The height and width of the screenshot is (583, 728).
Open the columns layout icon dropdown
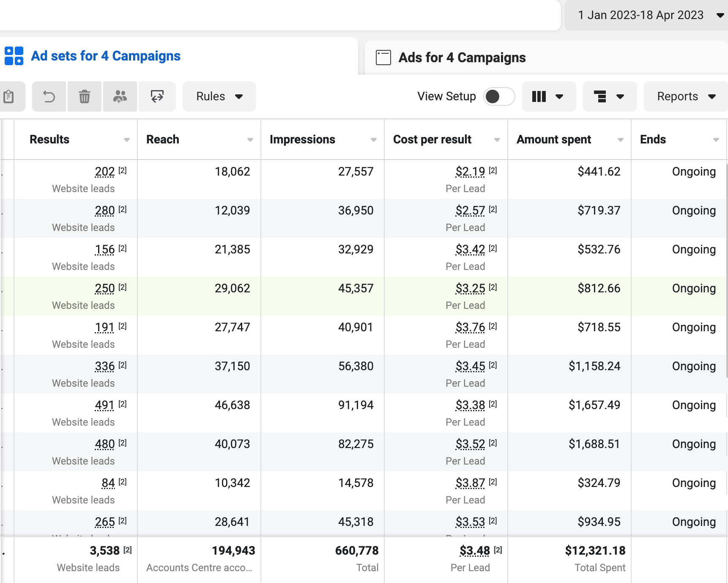[549, 96]
